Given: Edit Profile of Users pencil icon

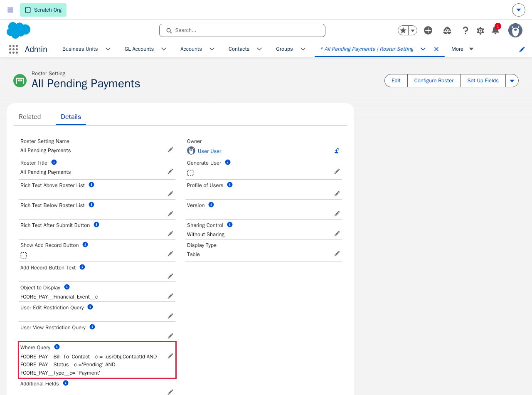Looking at the screenshot, I should [x=337, y=194].
